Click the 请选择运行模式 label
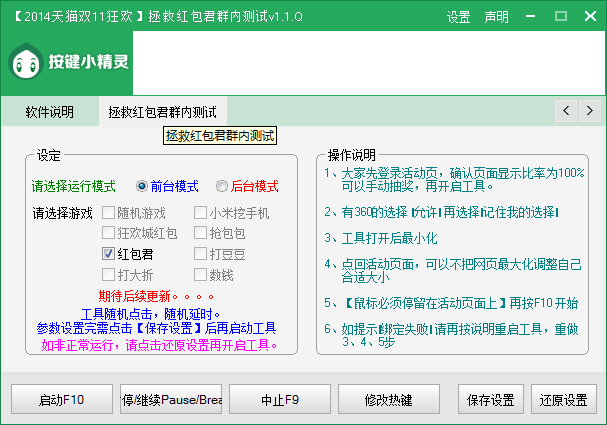Viewport: 607px width, 425px height. point(74,186)
